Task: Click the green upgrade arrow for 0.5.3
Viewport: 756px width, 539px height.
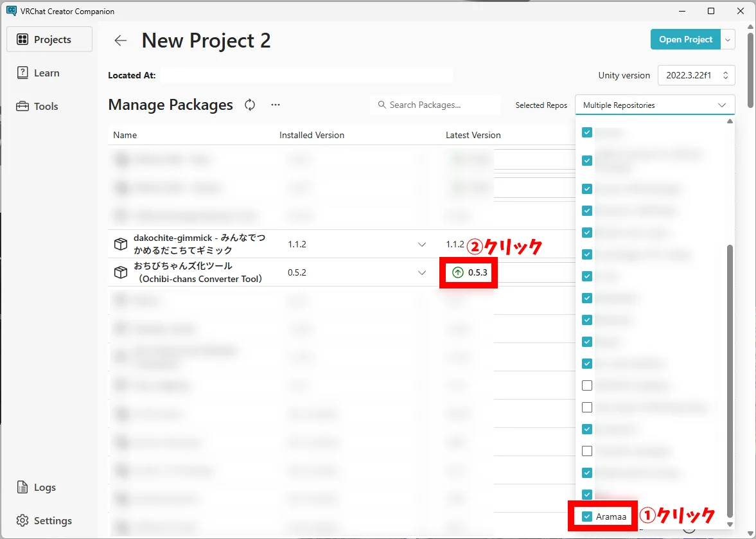Action: [x=458, y=272]
